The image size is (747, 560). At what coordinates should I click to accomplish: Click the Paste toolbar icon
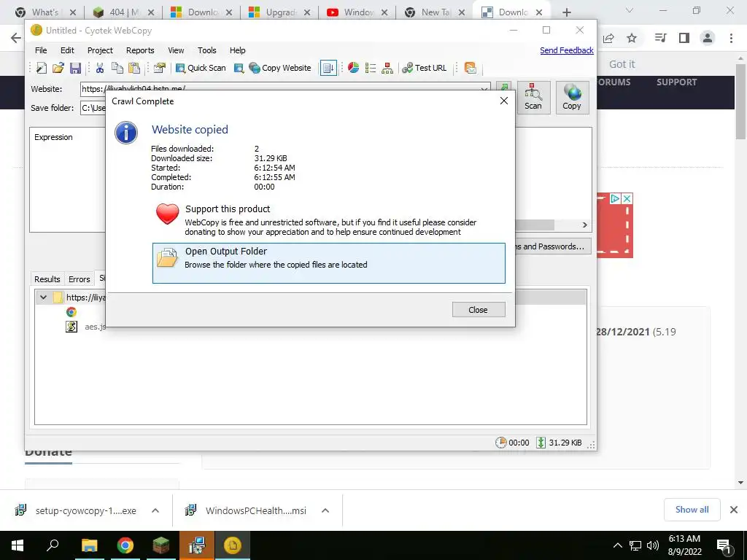point(134,68)
